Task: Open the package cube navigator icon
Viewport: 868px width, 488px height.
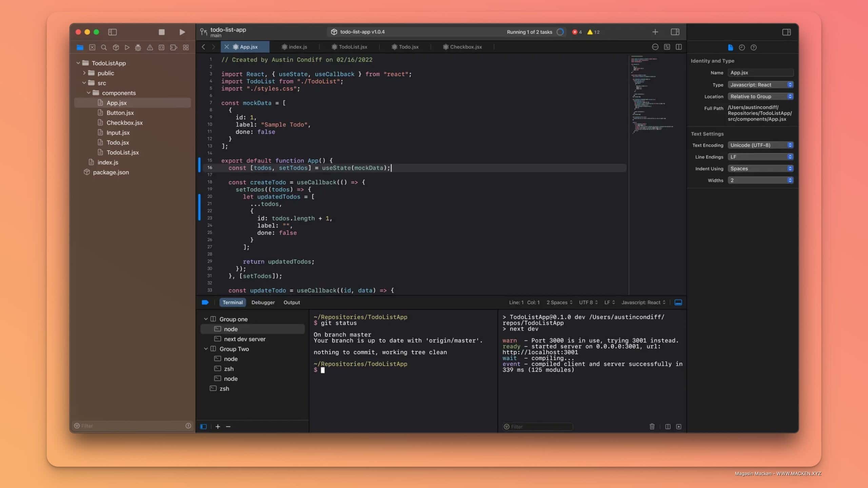Action: point(116,47)
